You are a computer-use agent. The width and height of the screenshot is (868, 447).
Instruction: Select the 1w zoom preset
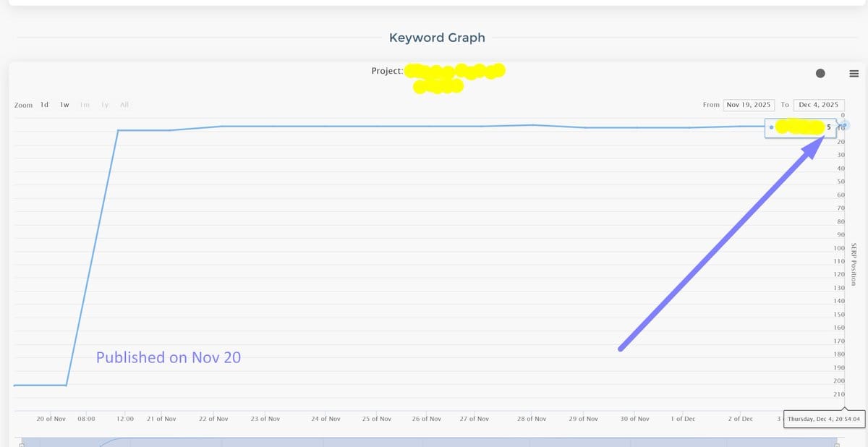pos(63,105)
